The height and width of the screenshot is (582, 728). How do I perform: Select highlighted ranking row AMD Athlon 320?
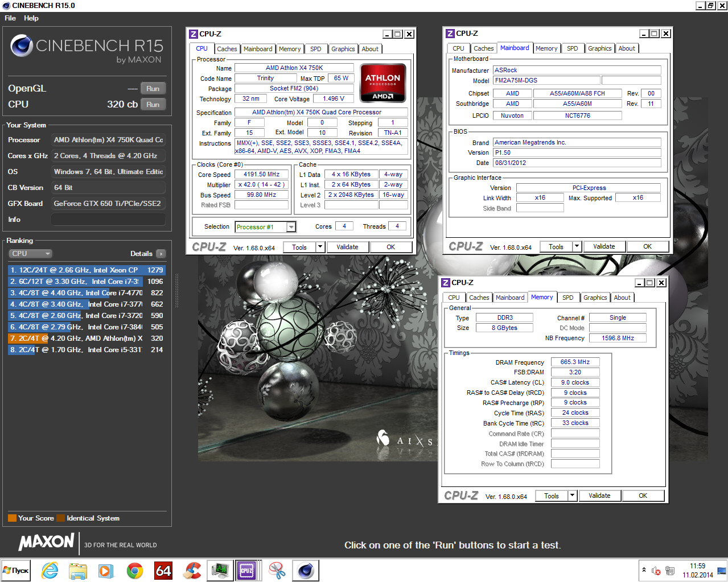[x=87, y=339]
